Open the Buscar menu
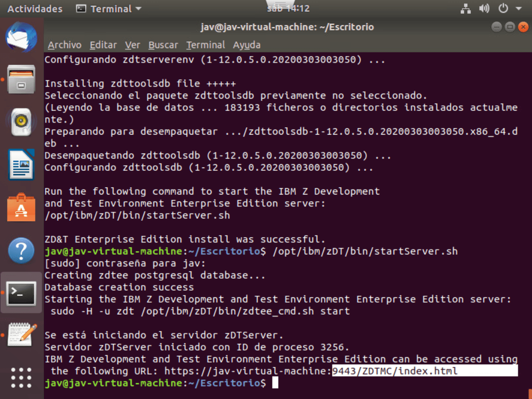Screen dimensions: 532x399 click(x=163, y=45)
